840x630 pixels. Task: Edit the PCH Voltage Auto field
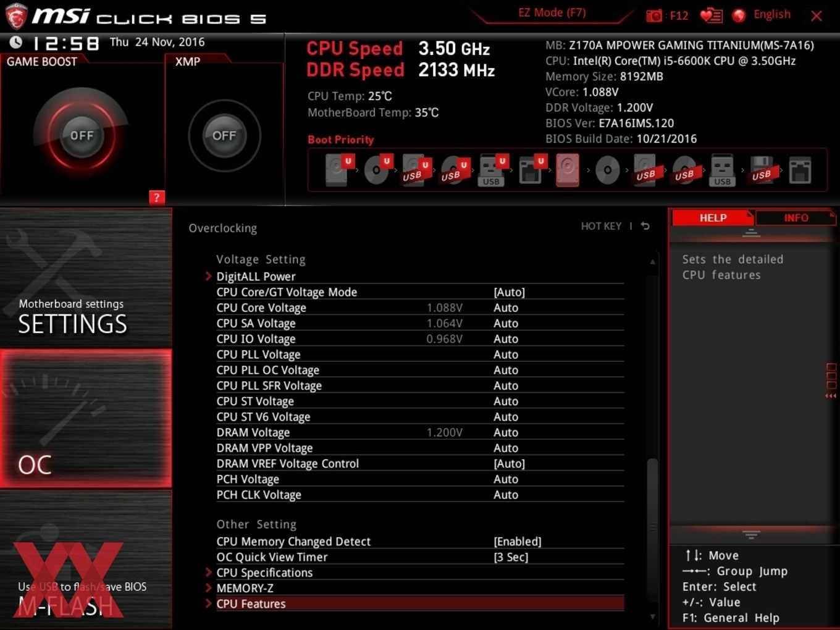click(506, 479)
